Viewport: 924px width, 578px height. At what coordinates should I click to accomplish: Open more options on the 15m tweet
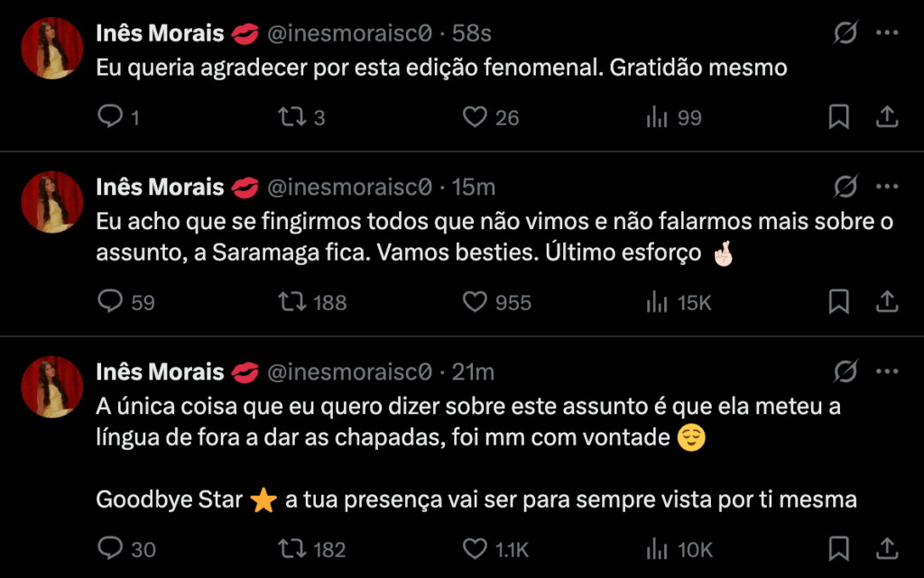coord(887,188)
